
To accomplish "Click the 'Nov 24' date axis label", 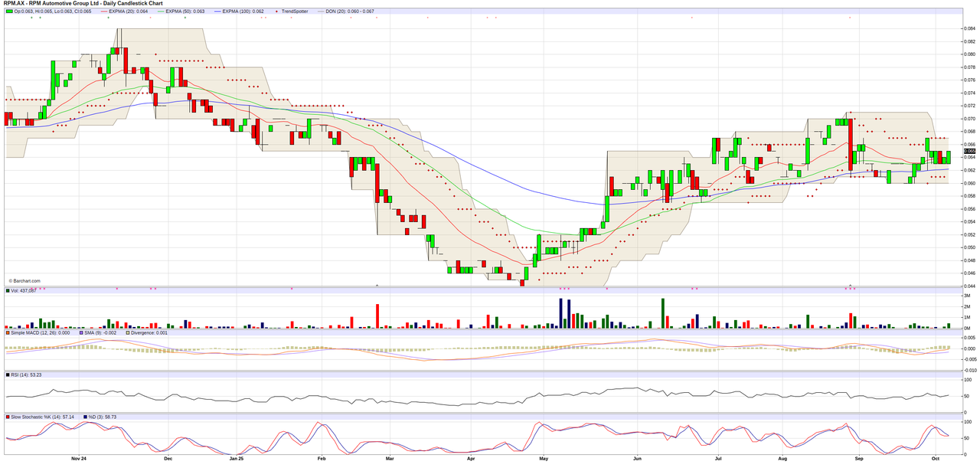I will point(78,458).
